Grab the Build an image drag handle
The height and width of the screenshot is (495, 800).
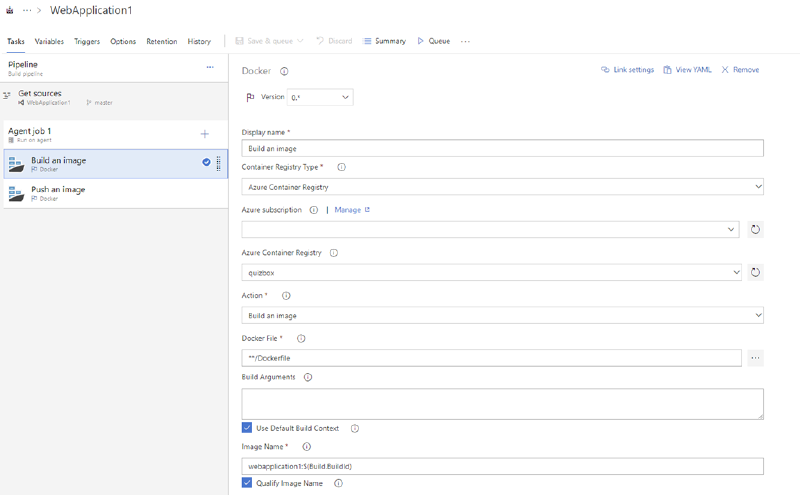pyautogui.click(x=218, y=163)
